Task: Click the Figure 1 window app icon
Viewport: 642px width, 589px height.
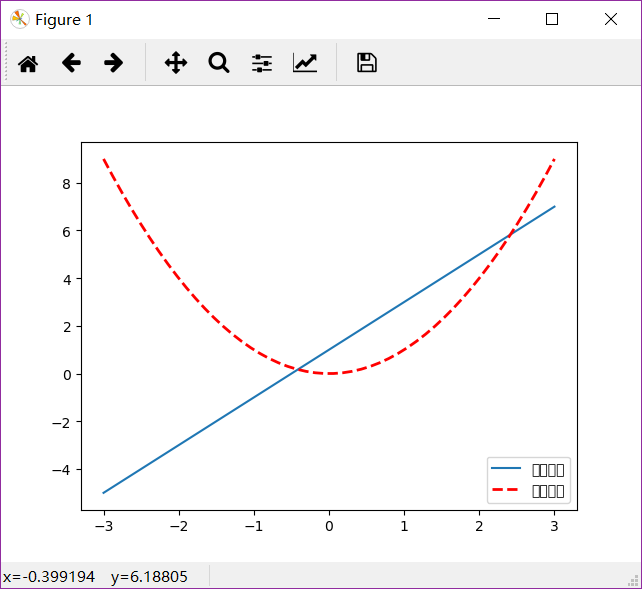Action: coord(19,19)
